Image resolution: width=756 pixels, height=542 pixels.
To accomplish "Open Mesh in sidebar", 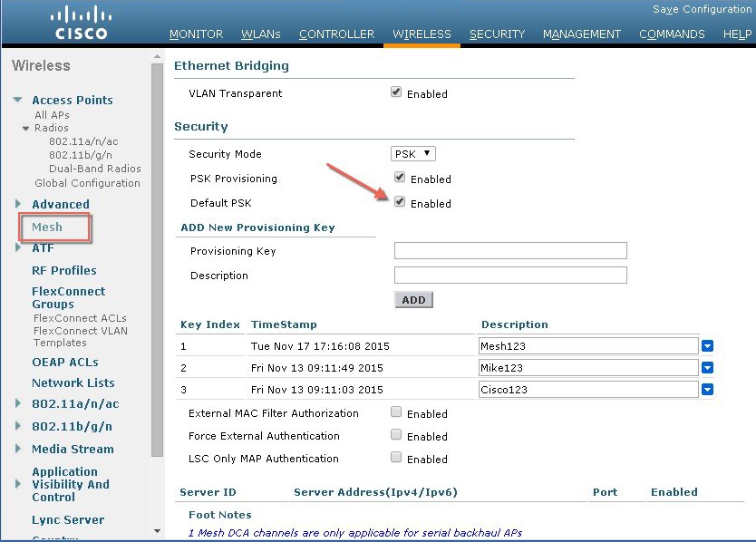I will click(47, 227).
